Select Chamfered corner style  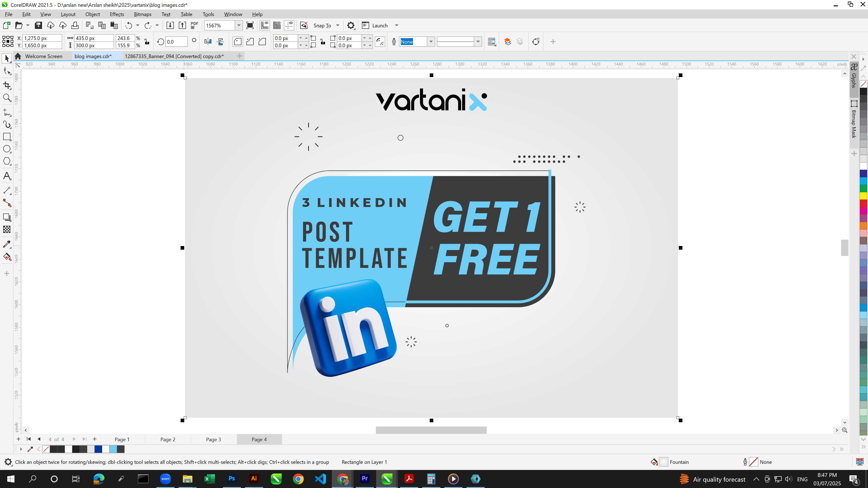point(262,42)
